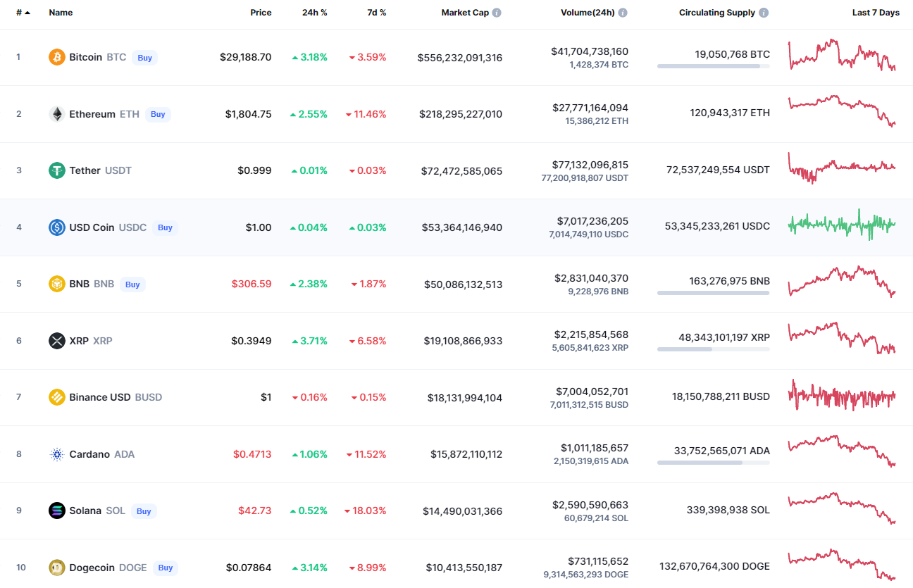Open Binance USD's 7-day sparkline chart

tap(842, 395)
